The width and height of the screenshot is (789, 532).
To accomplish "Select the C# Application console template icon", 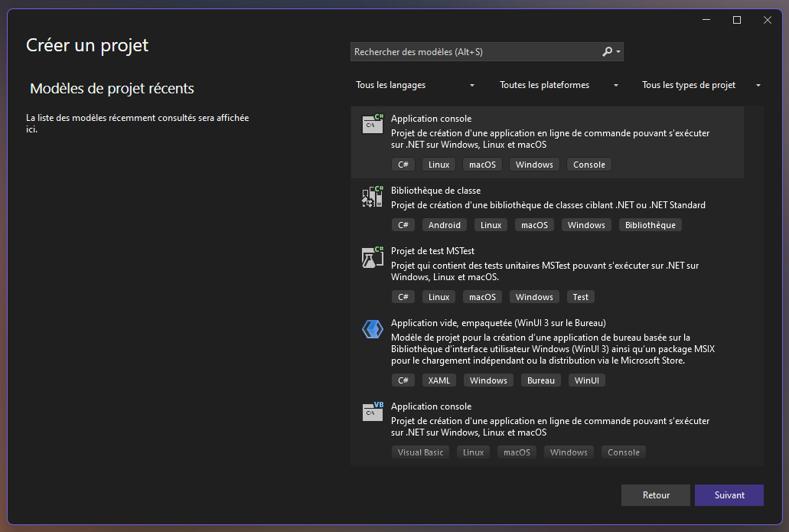I will click(x=372, y=123).
